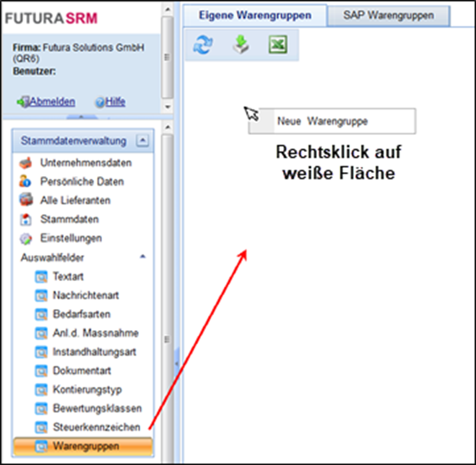
Task: Click the refresh icon in the toolbar
Action: point(202,45)
